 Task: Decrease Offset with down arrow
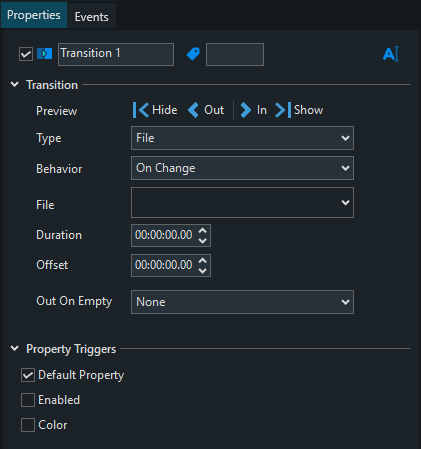tap(203, 271)
